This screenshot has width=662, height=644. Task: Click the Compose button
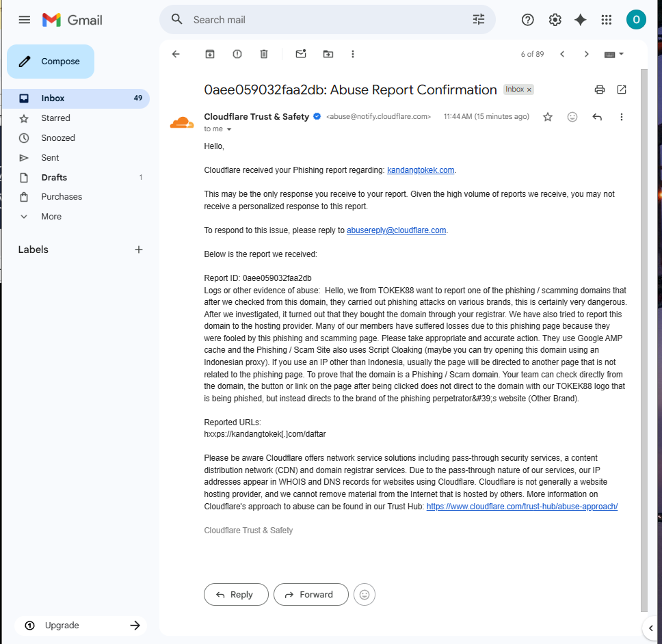51,62
